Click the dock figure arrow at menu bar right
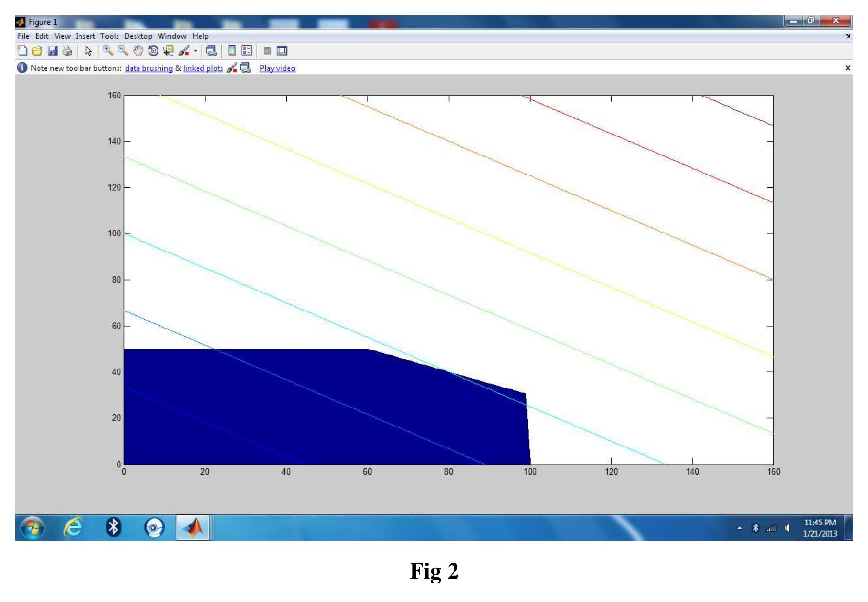Image resolution: width=868 pixels, height=602 pixels. (848, 36)
